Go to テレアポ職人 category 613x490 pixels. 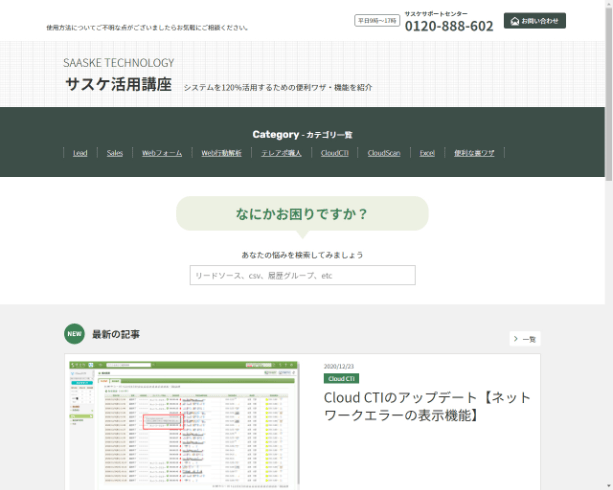coord(281,153)
